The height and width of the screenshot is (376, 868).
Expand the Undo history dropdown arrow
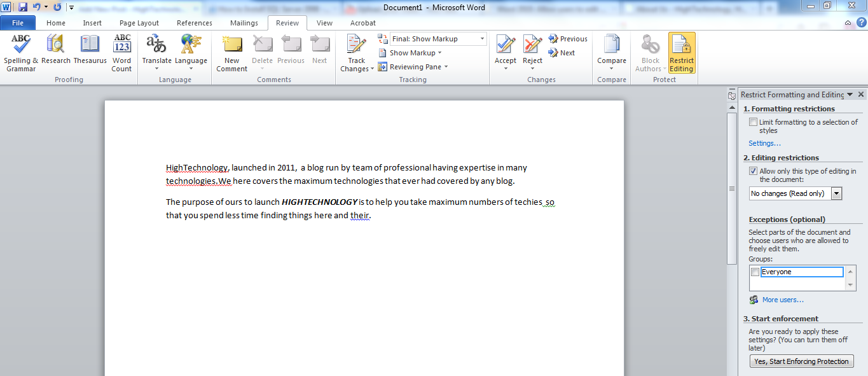click(46, 7)
